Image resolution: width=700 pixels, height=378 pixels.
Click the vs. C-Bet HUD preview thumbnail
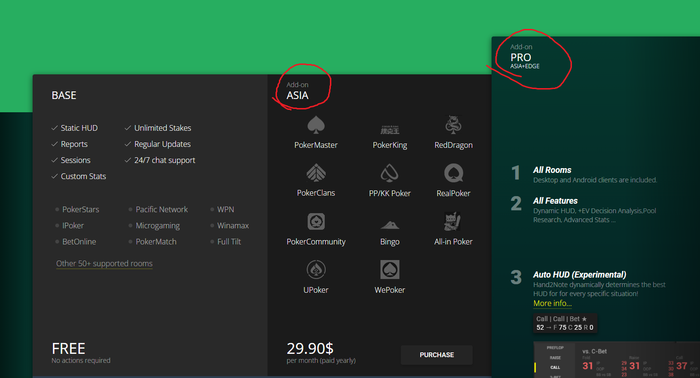pos(617,360)
